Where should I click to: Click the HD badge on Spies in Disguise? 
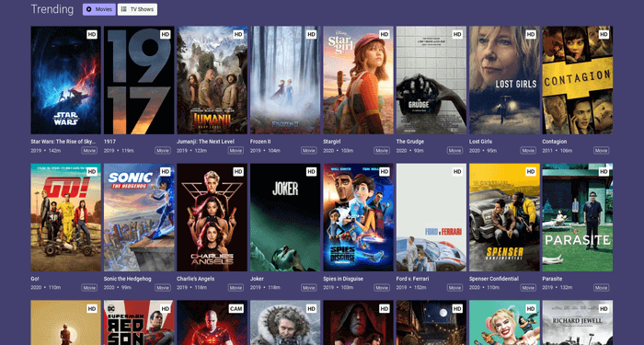pos(384,172)
